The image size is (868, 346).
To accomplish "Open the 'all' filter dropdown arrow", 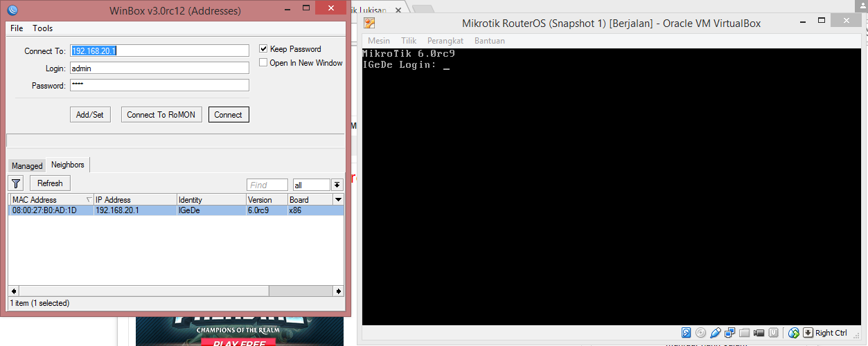I will click(337, 185).
